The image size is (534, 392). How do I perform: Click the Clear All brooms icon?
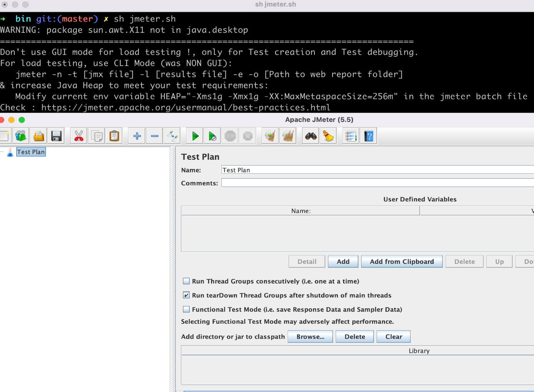(x=288, y=136)
